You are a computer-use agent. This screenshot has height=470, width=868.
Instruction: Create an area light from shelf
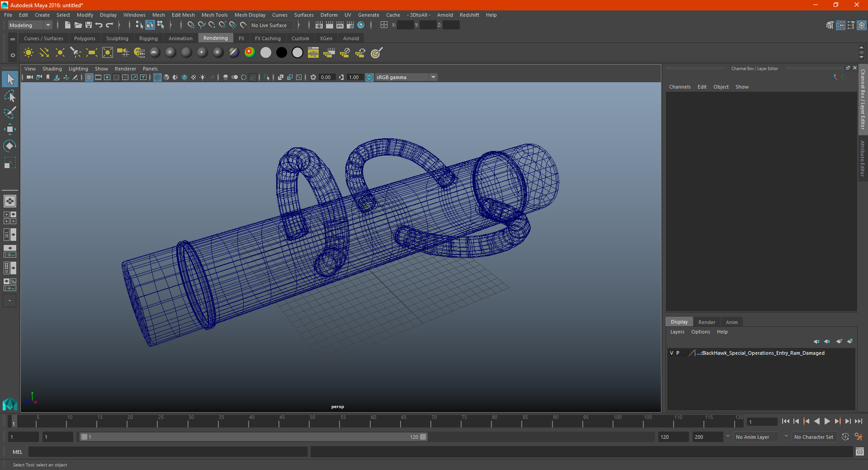tap(92, 53)
